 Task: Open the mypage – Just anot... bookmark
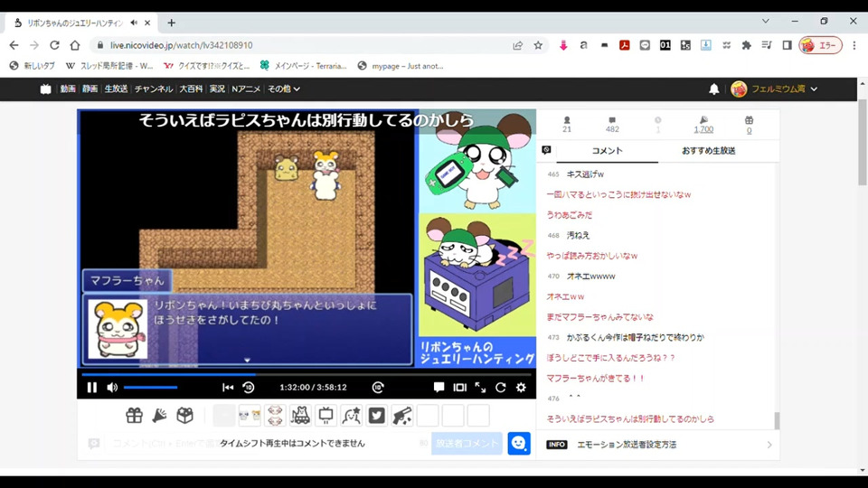point(401,66)
